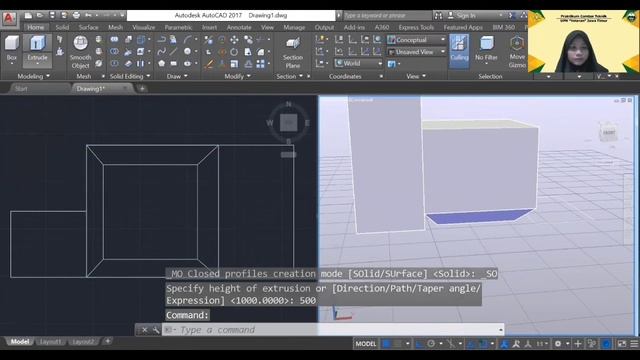Select the Box solid tool
The image size is (640, 360).
11,48
